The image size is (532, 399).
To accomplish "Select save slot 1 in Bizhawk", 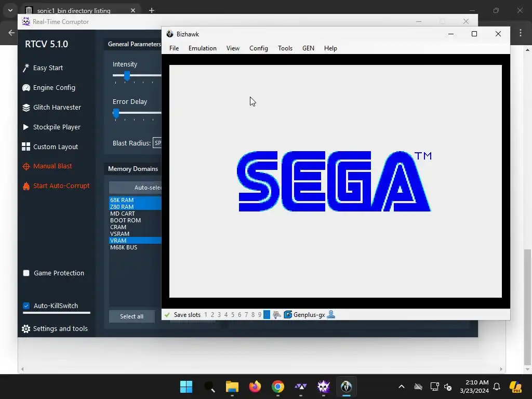I will [x=206, y=315].
